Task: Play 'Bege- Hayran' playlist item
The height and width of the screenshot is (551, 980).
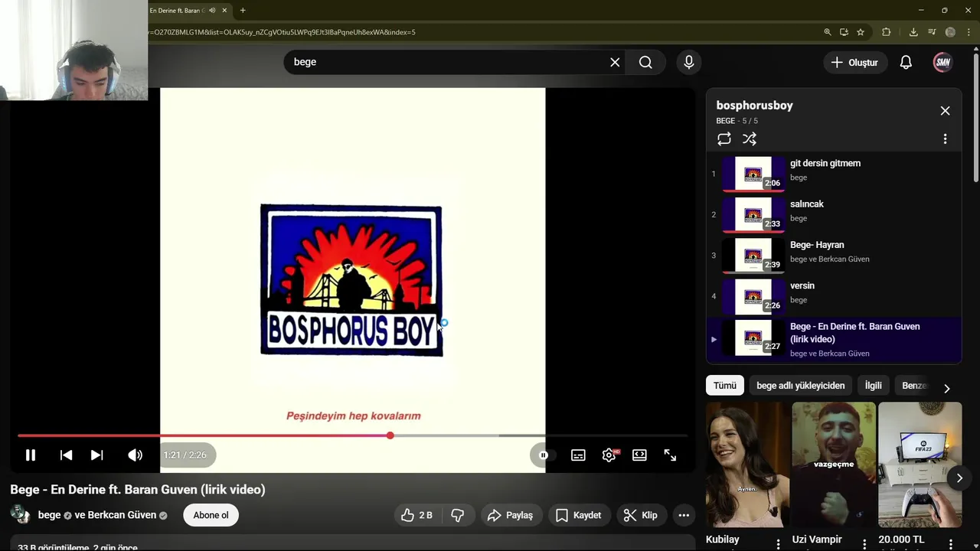Action: pyautogui.click(x=834, y=256)
